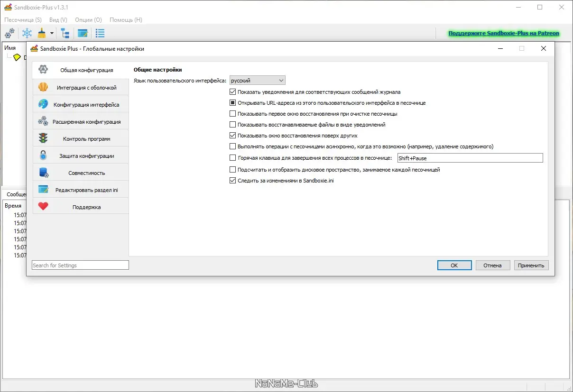Select the Общая конфигурация tab
The image size is (573, 392).
point(80,70)
